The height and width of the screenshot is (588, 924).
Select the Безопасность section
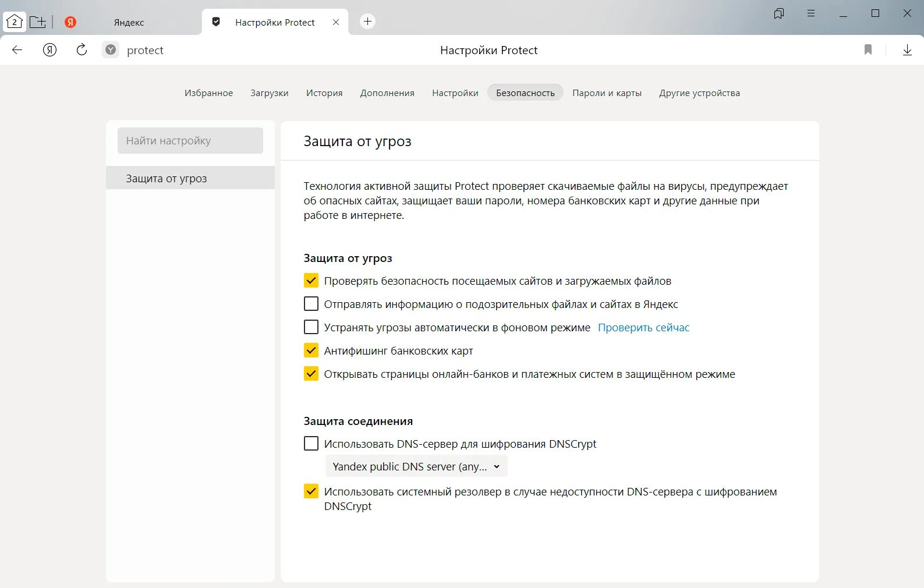525,93
